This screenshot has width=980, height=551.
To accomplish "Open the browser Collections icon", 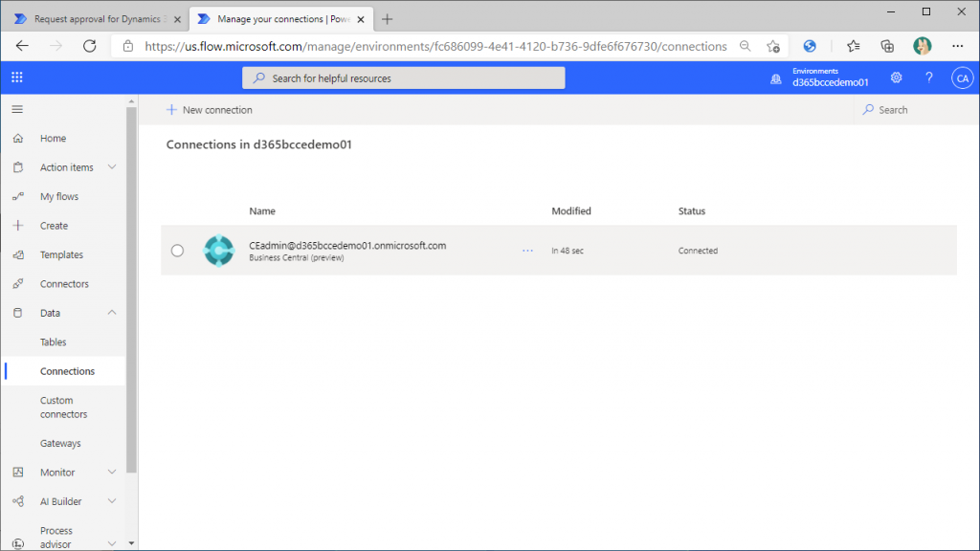I will click(887, 46).
